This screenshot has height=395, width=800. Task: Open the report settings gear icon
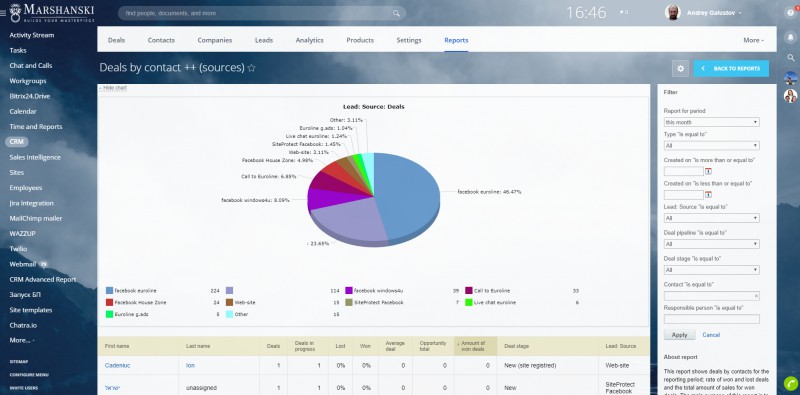click(680, 68)
